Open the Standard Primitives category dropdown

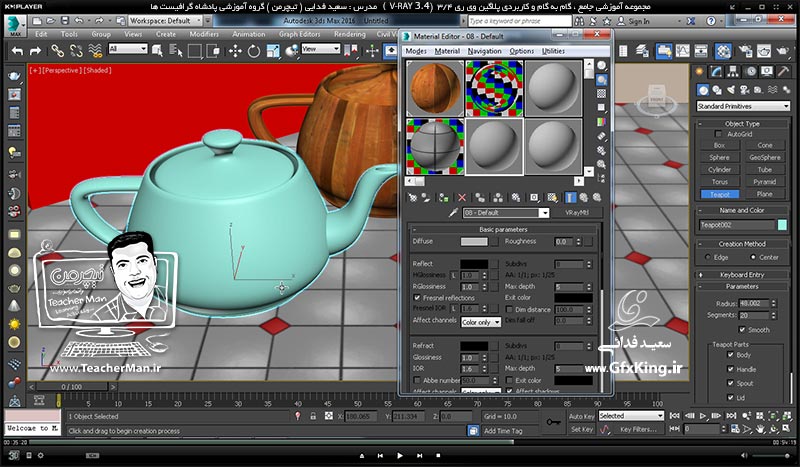pyautogui.click(x=742, y=106)
